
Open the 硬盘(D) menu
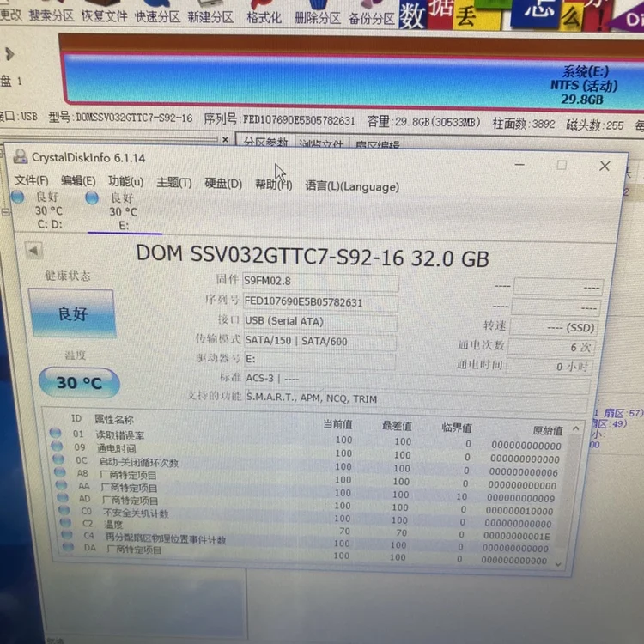coord(223,183)
